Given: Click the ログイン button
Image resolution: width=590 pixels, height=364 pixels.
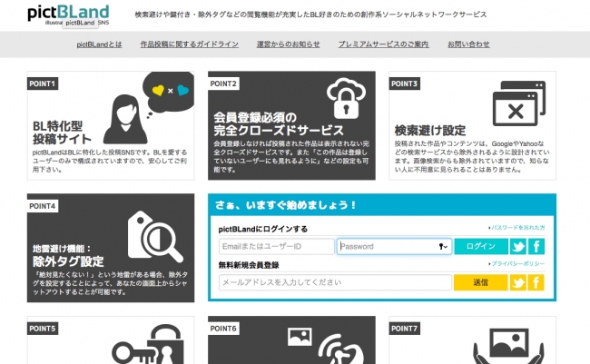Looking at the screenshot, I should 481,247.
